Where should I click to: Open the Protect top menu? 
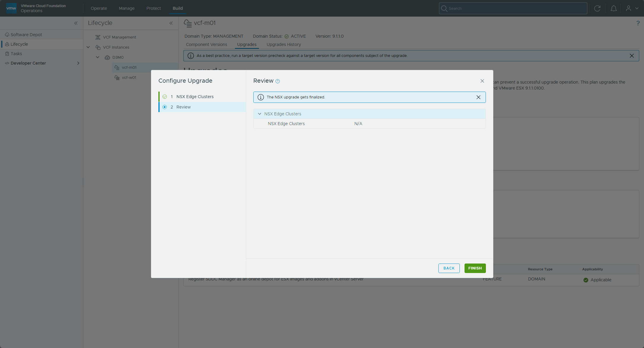click(x=154, y=8)
